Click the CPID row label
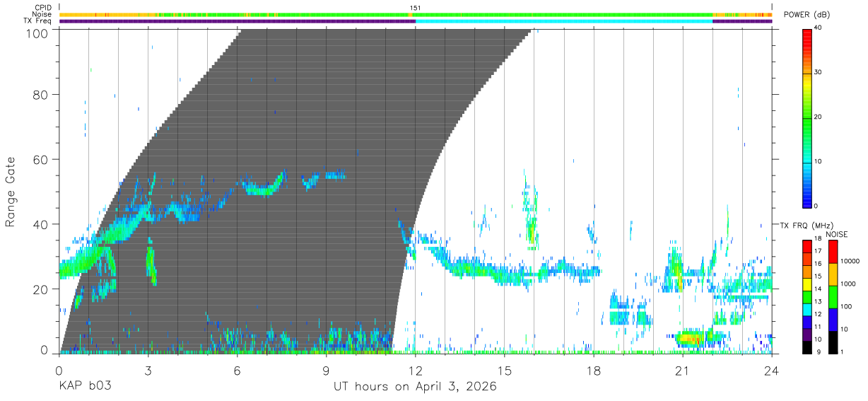The height and width of the screenshot is (401, 868). tap(44, 8)
